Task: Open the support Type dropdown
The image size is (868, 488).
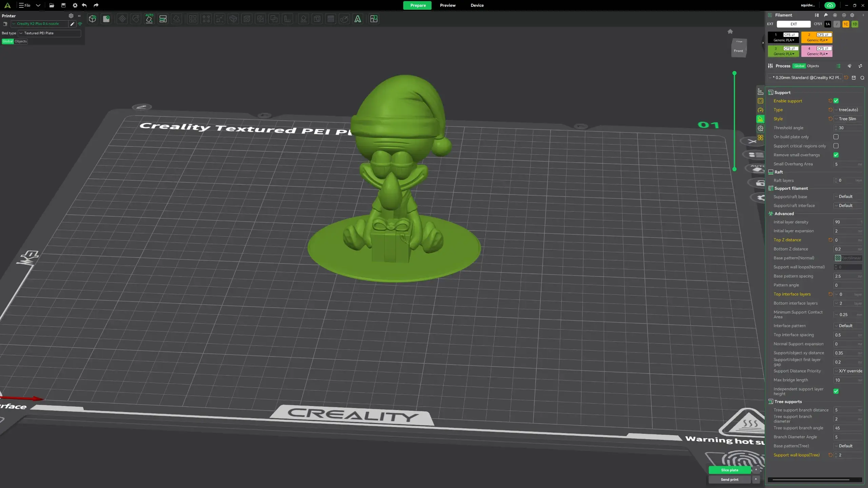Action: (848, 110)
